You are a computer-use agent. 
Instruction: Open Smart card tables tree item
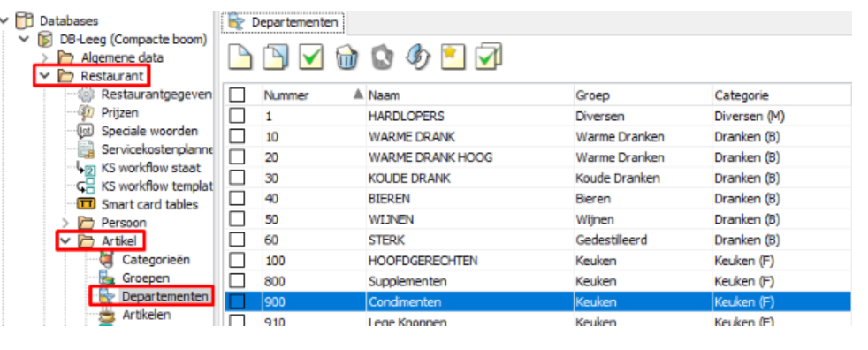149,204
